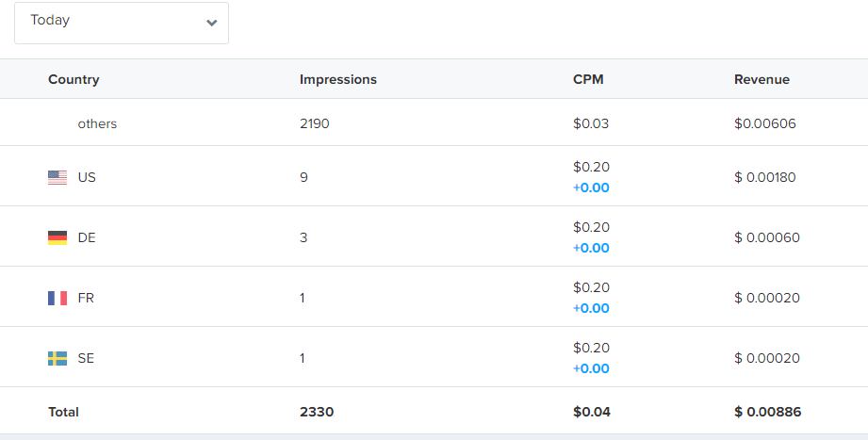Click the United States flag icon
The image size is (868, 440).
point(57,177)
